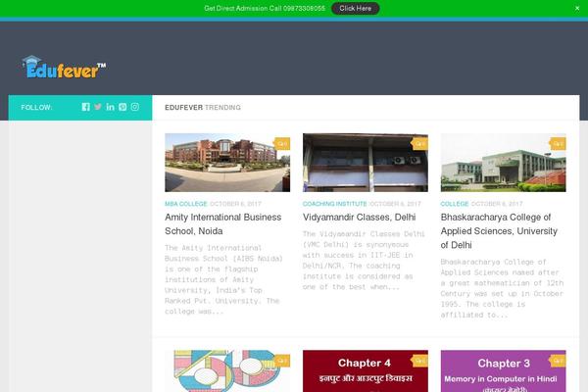Screen dimensions: 588x392
Task: Click the Edufever Trending heading
Action: tap(203, 107)
